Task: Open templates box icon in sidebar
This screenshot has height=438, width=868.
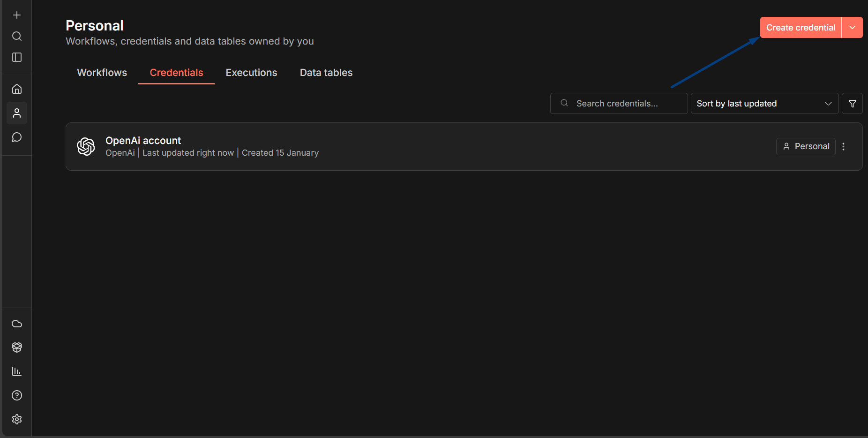Action: [x=17, y=347]
